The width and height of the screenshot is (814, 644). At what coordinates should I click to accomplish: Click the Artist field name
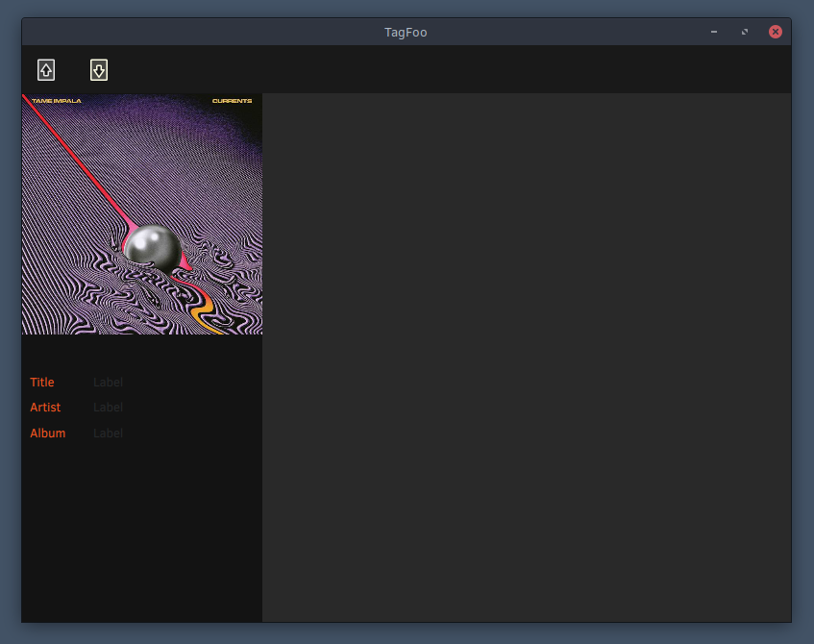pos(45,408)
